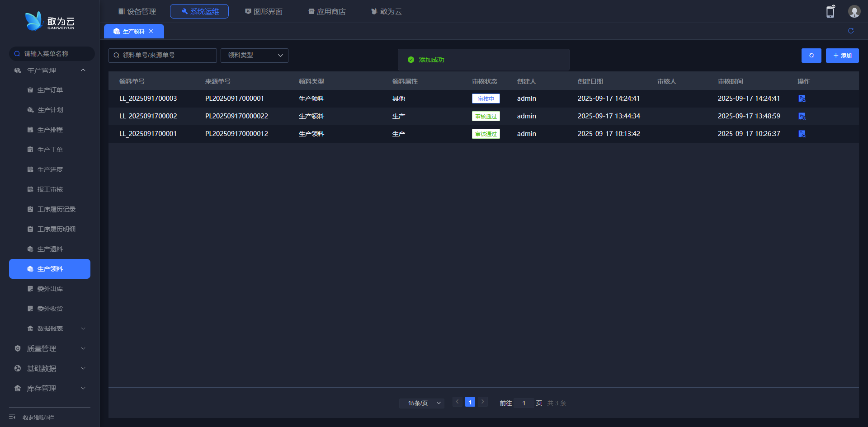Click the user avatar in top right

[854, 12]
